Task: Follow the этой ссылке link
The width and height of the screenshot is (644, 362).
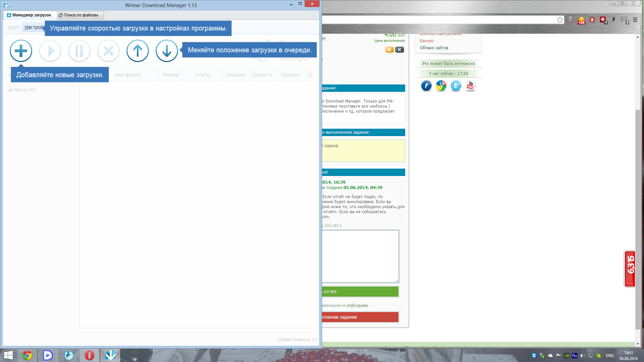Action: coord(357,305)
